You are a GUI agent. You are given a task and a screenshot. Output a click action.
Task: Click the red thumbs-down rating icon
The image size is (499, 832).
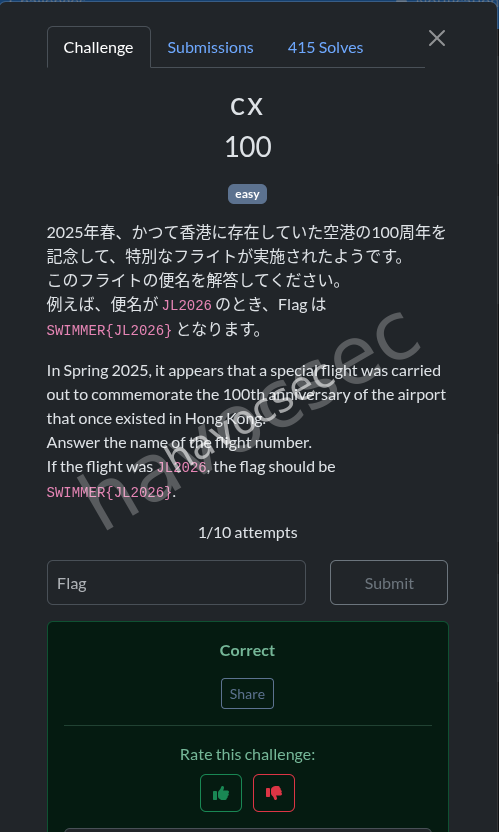[274, 793]
